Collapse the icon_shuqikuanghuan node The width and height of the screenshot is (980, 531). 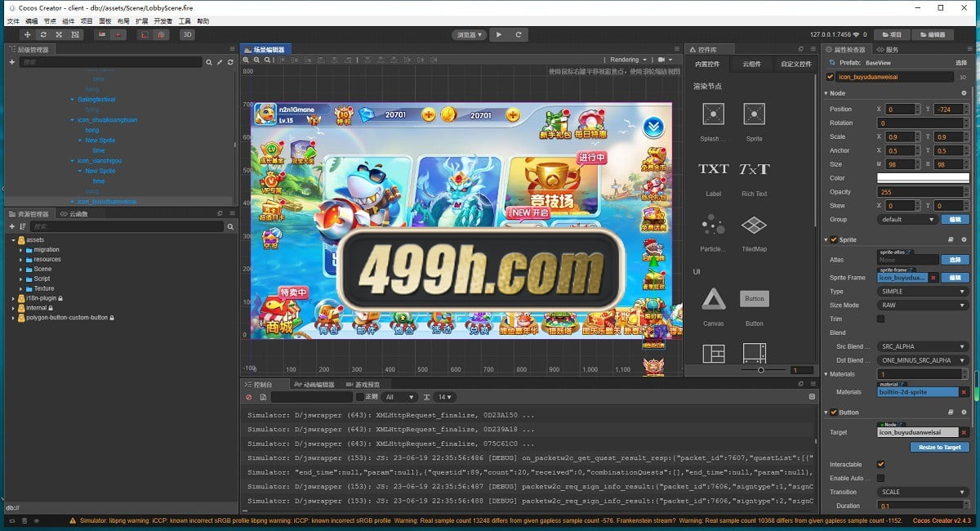pos(73,120)
